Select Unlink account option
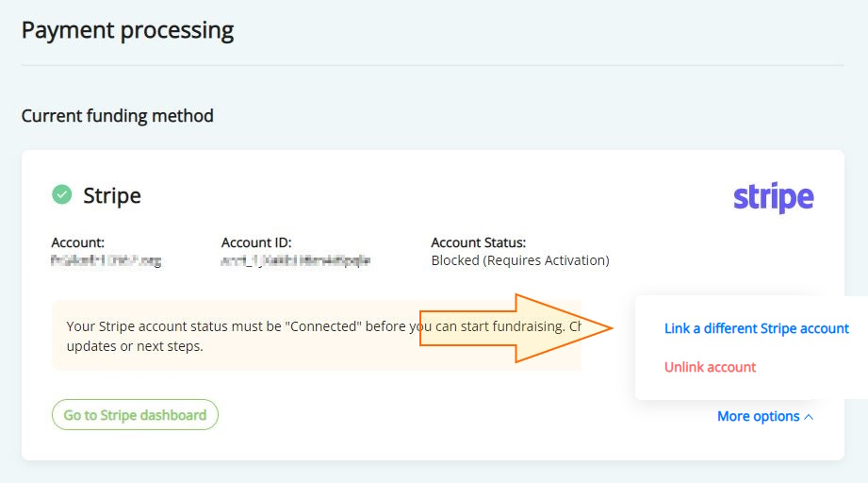868x483 pixels. (x=710, y=367)
